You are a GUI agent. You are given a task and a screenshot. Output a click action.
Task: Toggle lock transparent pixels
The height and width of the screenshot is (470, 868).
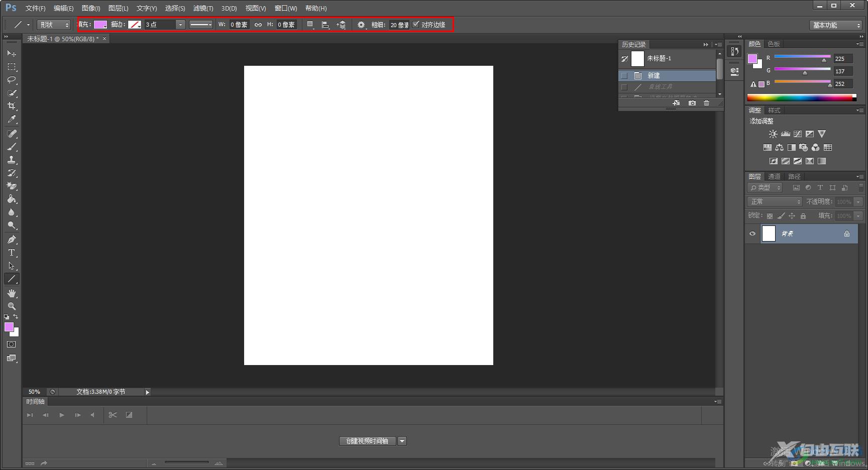tap(770, 216)
